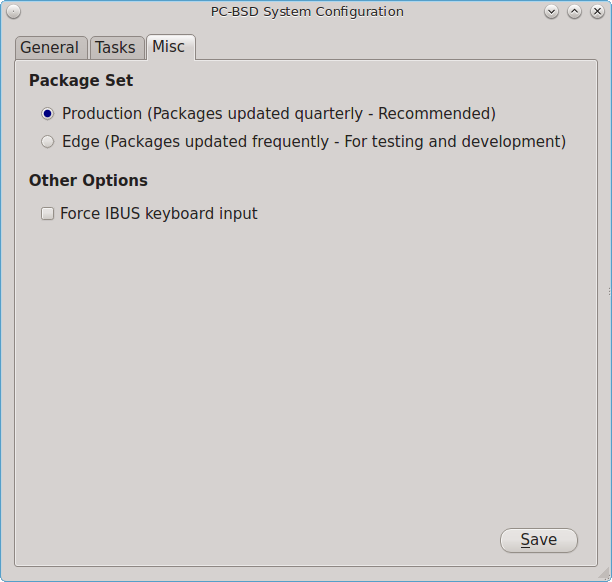
Task: Click the "Production (Packages updated quarterly" label text
Action: tap(200, 114)
